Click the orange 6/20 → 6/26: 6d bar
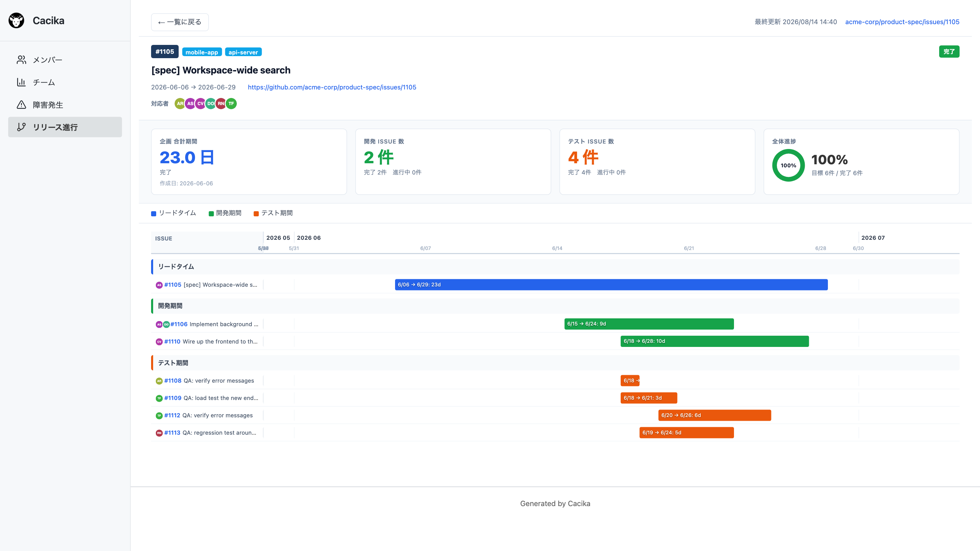The height and width of the screenshot is (551, 980). (x=715, y=416)
